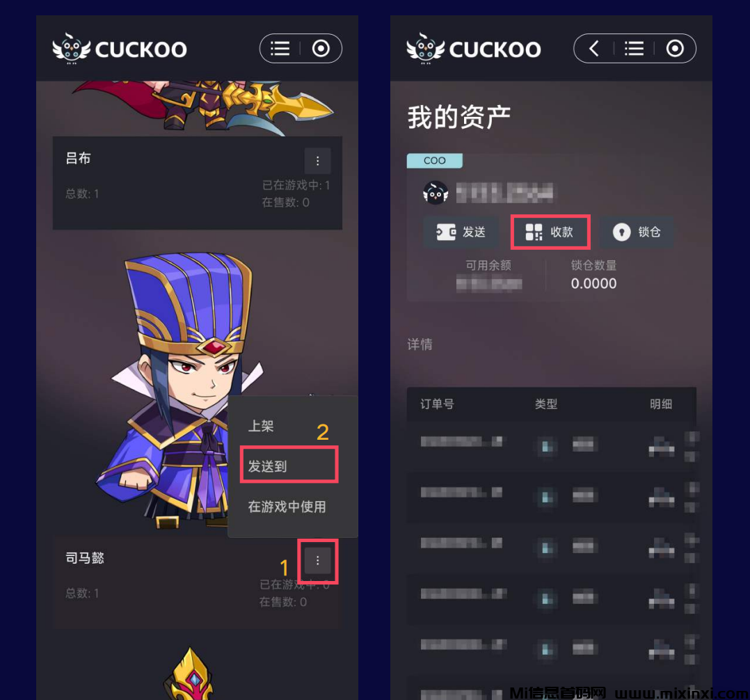Viewport: 750px width, 700px height.
Task: Select the COO asset tab
Action: point(434,161)
